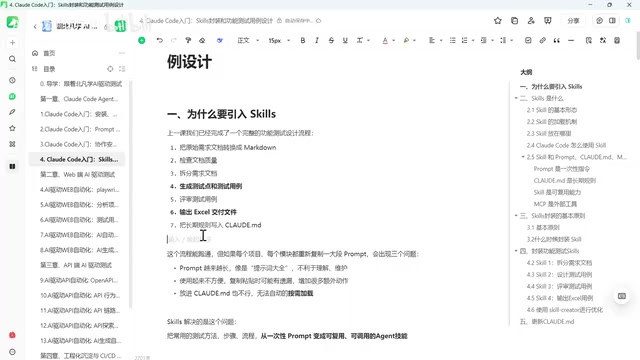Insert a block quote
The width and height of the screenshot is (640, 360).
(x=557, y=40)
